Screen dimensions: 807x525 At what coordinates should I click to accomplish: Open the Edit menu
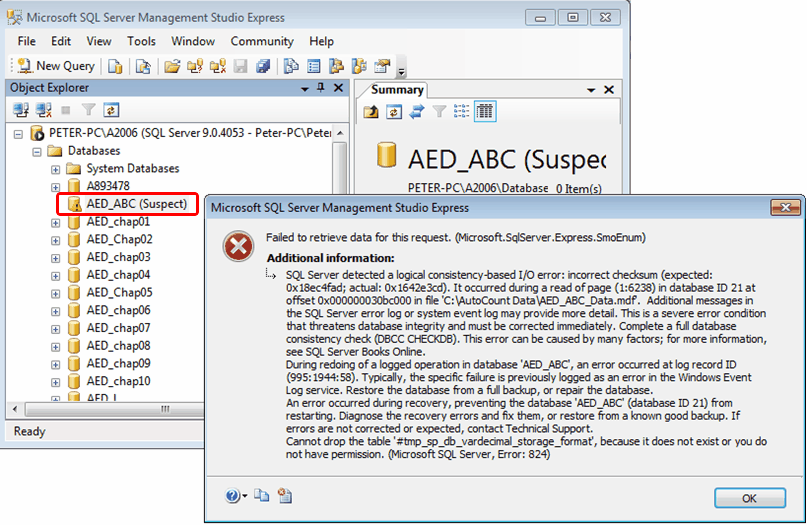point(61,41)
